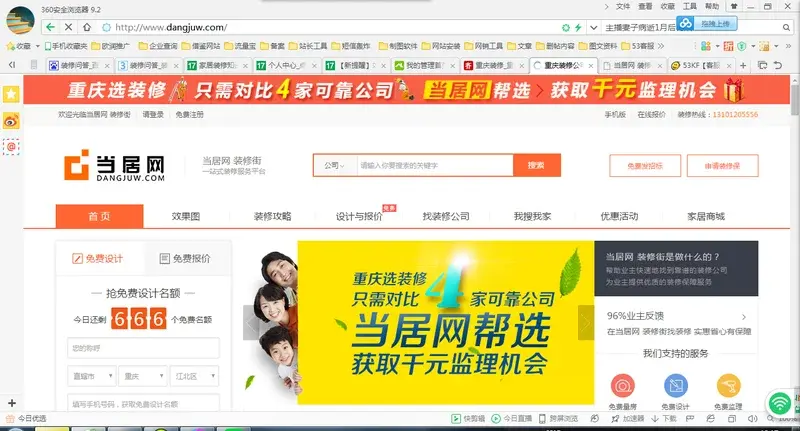This screenshot has width=800, height=431.
Task: Open the colorful extensions grid icon
Action: coord(706,46)
